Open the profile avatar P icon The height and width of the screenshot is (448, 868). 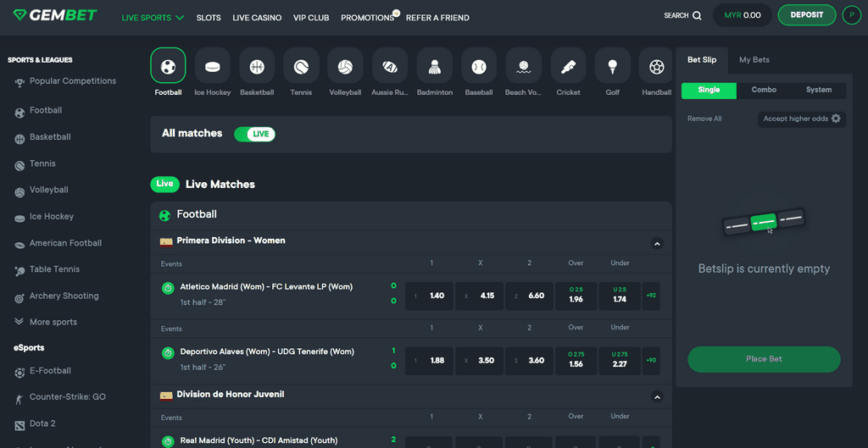pos(851,15)
